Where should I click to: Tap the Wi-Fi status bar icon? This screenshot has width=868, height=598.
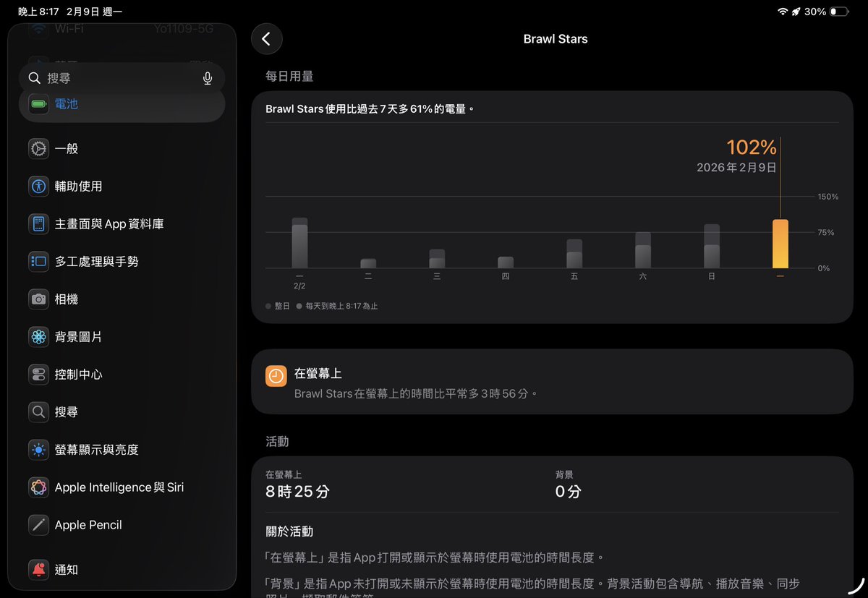pyautogui.click(x=783, y=12)
